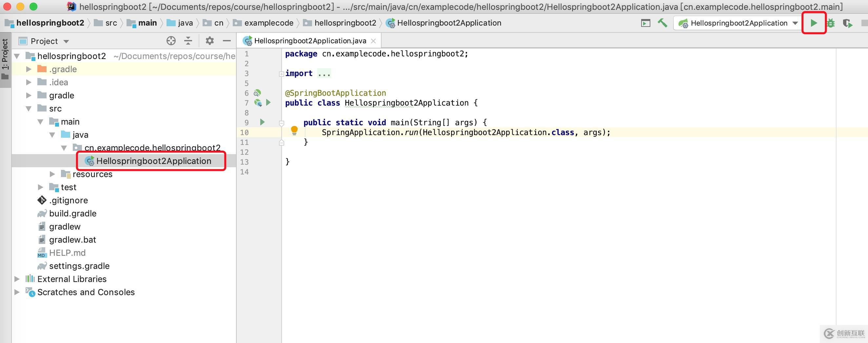This screenshot has height=343, width=868.
Task: Click the examplecode breadcrumb
Action: pyautogui.click(x=263, y=23)
